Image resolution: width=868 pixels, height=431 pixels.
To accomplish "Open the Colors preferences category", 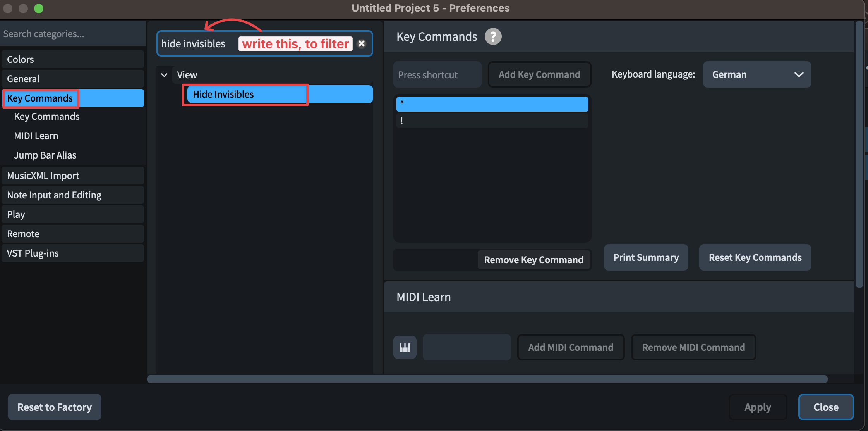I will click(x=73, y=59).
